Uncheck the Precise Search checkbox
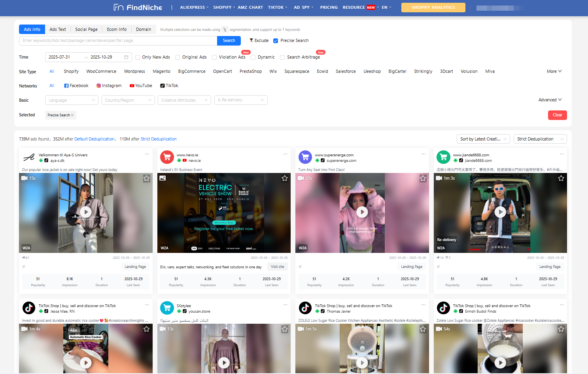This screenshot has height=374, width=588. pyautogui.click(x=275, y=40)
